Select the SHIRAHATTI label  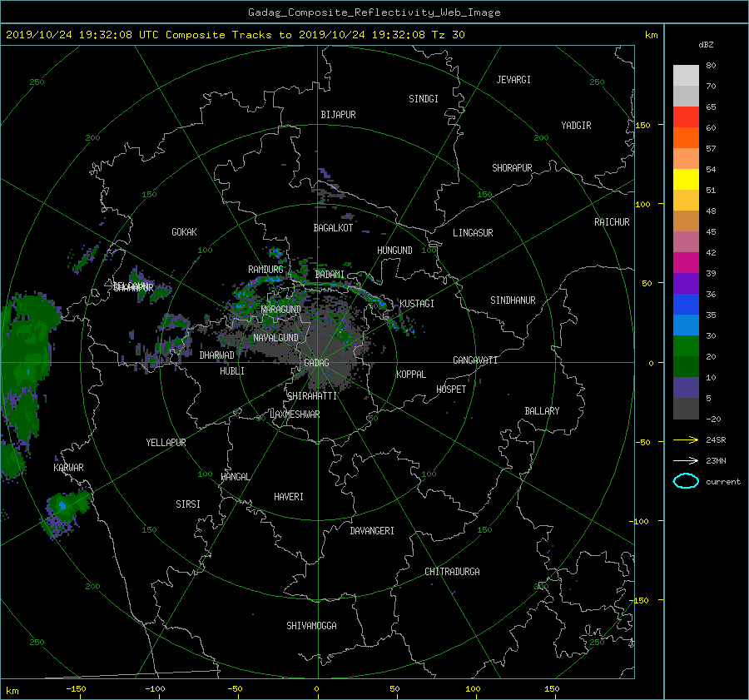click(312, 396)
